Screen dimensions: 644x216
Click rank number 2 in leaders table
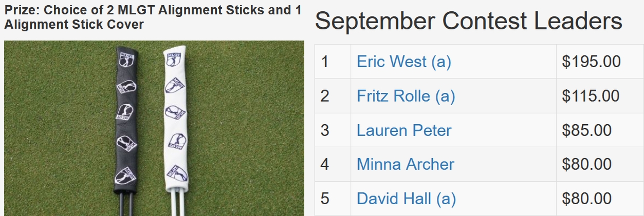[324, 96]
